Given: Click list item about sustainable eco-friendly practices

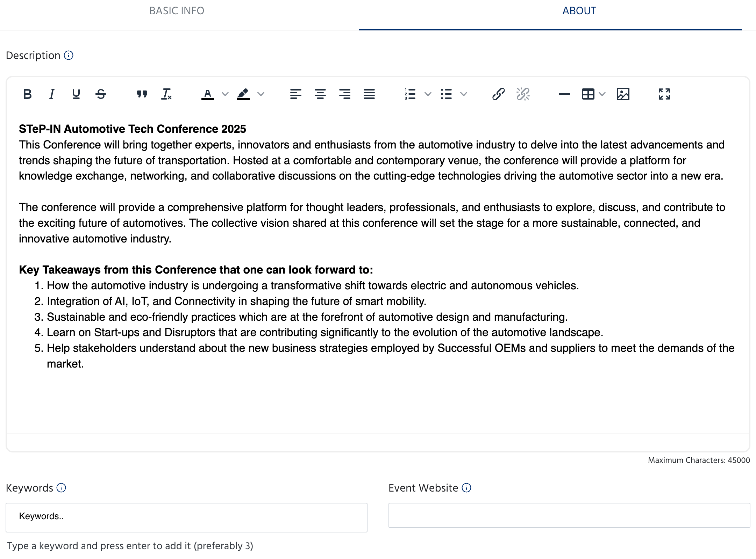Looking at the screenshot, I should [307, 317].
